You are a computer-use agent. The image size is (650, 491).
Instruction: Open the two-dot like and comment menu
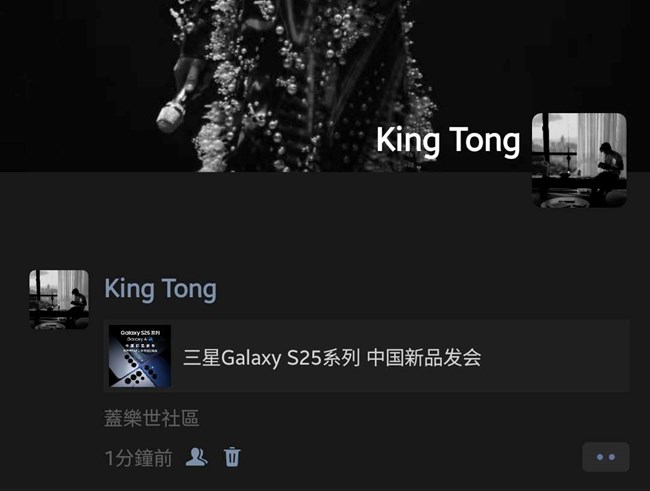coord(606,457)
